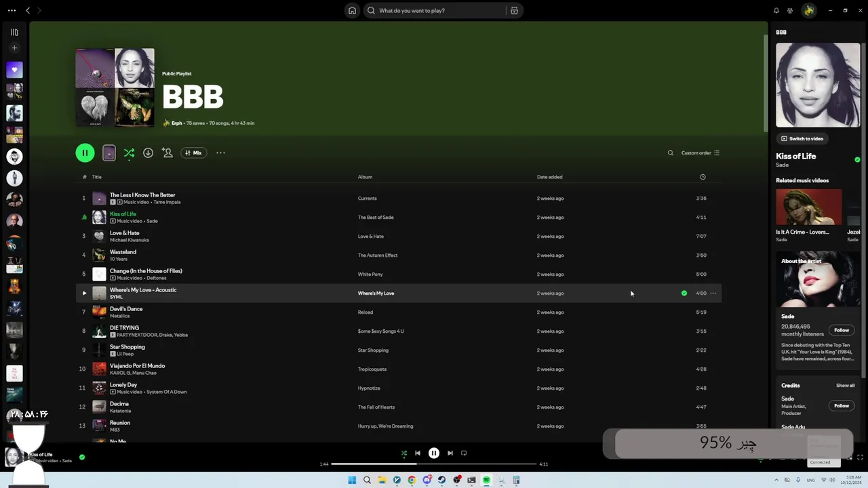
Task: Click the main playlist vertical scrollbar
Action: [x=765, y=83]
